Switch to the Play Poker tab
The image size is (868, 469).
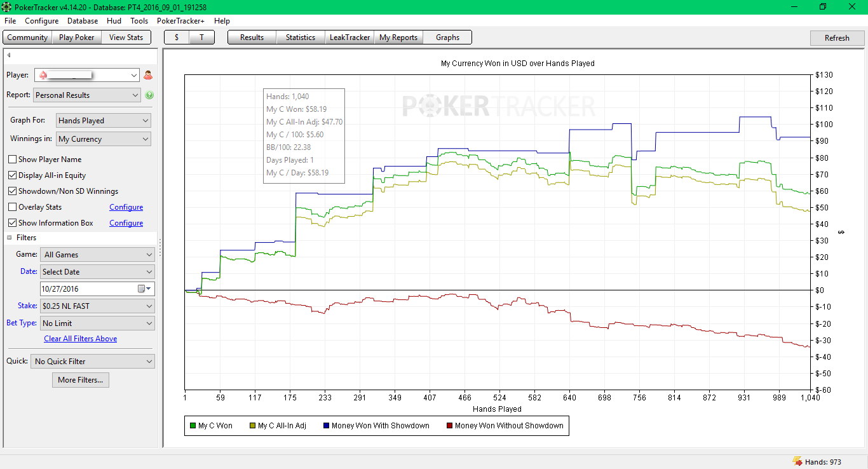point(76,37)
